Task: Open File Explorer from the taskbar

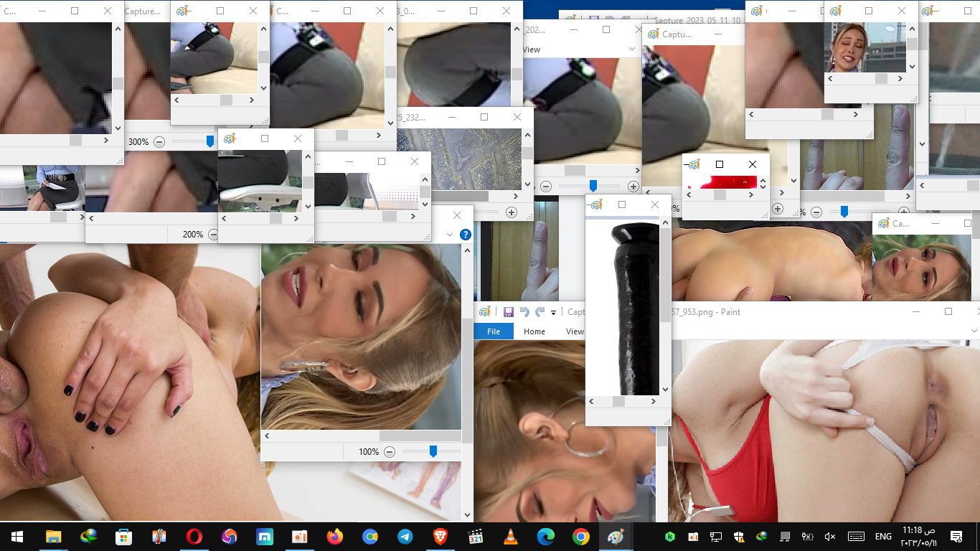Action: tap(53, 537)
